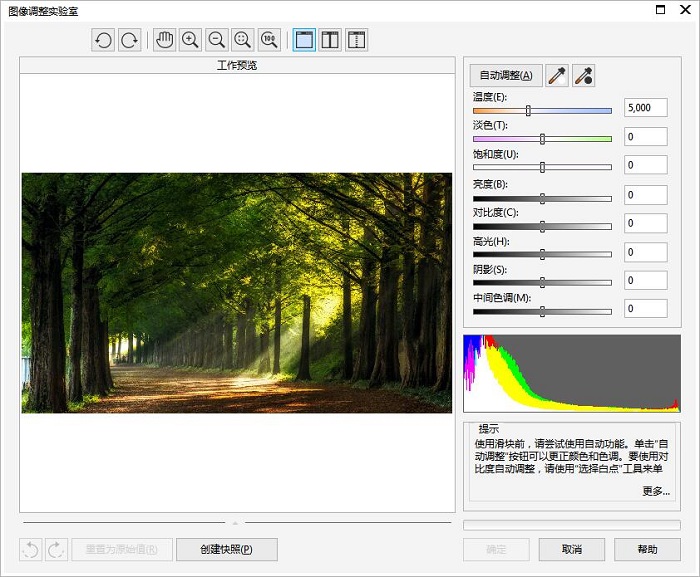
Task: Select the black point eyedropper tool
Action: point(583,75)
